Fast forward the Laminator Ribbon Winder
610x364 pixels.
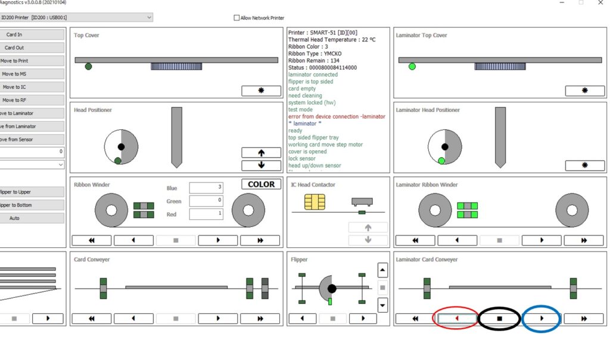[584, 240]
